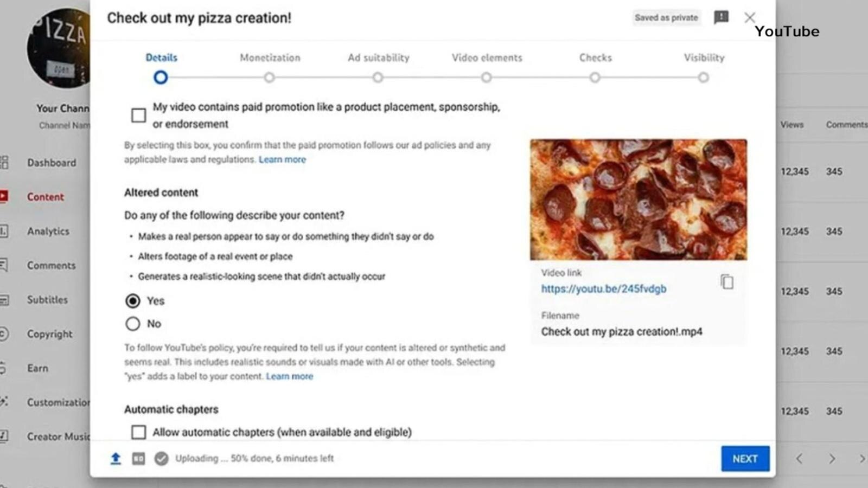Click the Pizza channel avatar
This screenshot has height=488, width=868.
59,48
